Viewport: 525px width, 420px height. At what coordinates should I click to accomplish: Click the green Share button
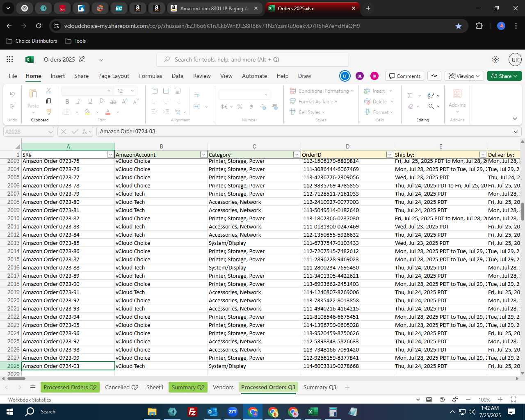(x=504, y=76)
